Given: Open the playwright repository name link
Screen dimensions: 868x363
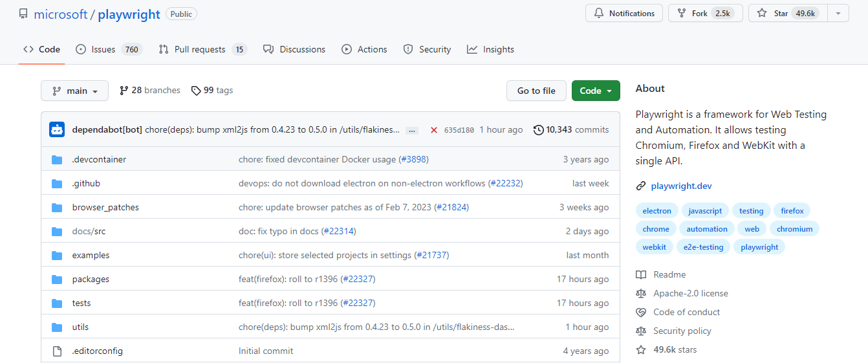Looking at the screenshot, I should (129, 14).
